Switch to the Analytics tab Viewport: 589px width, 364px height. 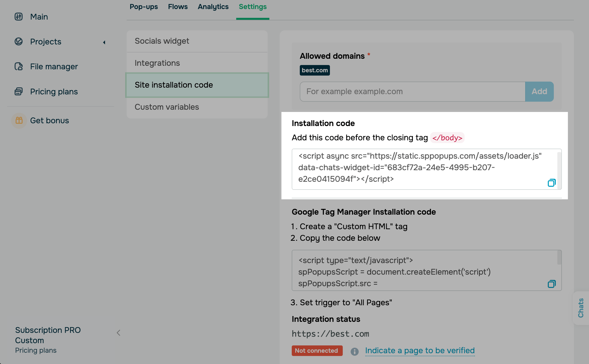point(213,7)
